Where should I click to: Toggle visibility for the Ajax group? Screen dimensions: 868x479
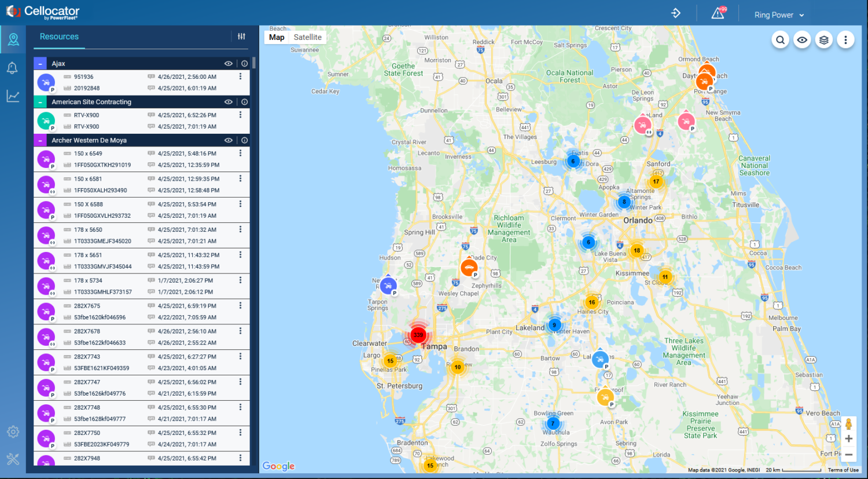(x=228, y=63)
